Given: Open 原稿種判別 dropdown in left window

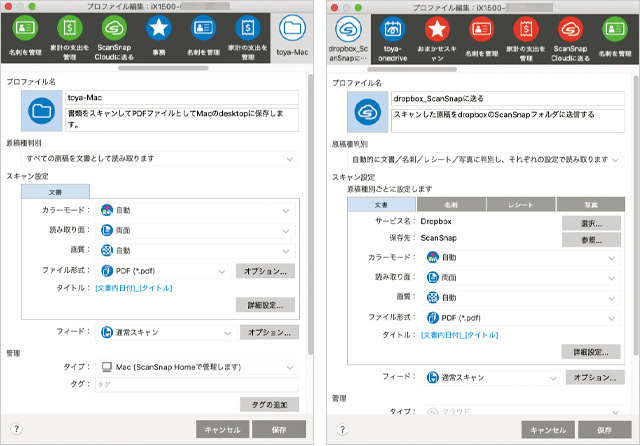Looking at the screenshot, I should pos(160,159).
